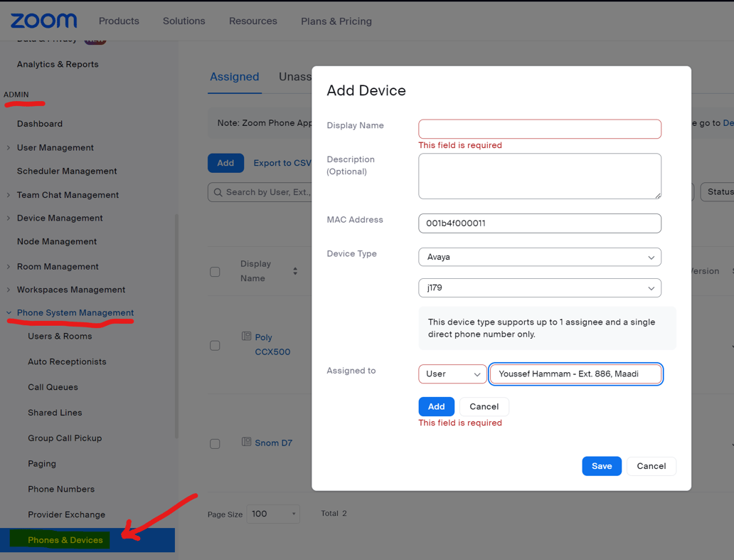This screenshot has height=560, width=734.
Task: Tick the select-all devices checkbox
Action: click(x=215, y=272)
